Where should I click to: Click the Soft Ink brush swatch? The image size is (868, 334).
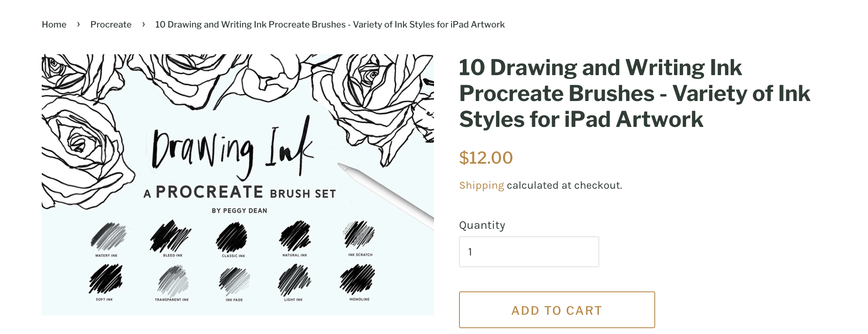pos(106,279)
